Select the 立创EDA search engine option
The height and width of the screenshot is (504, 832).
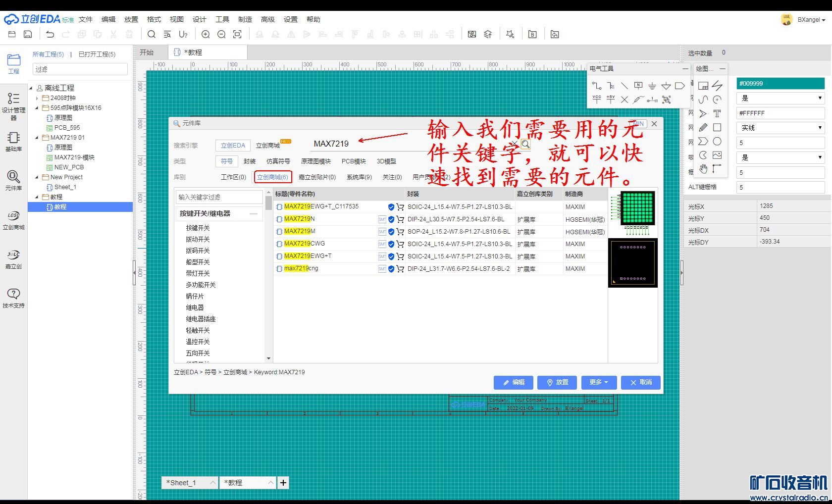click(x=233, y=146)
